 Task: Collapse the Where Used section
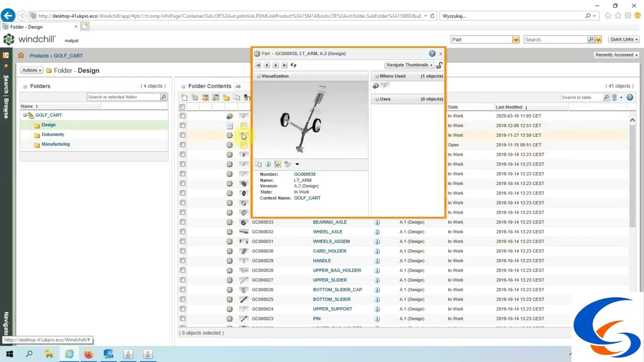click(x=377, y=76)
